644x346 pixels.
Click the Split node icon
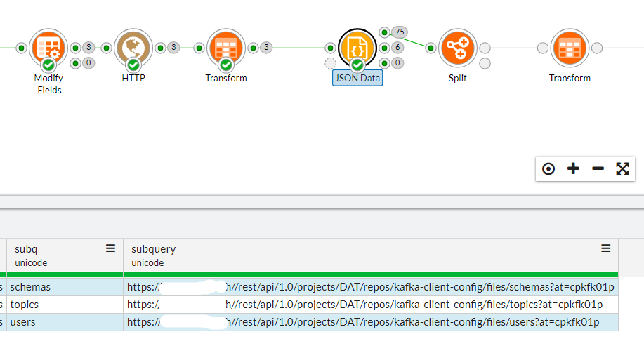[457, 48]
